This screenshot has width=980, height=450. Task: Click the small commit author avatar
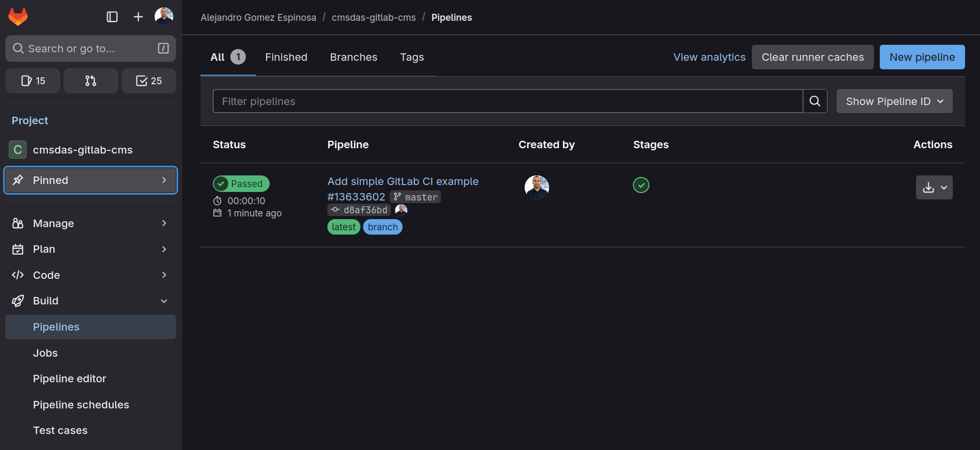(x=401, y=210)
